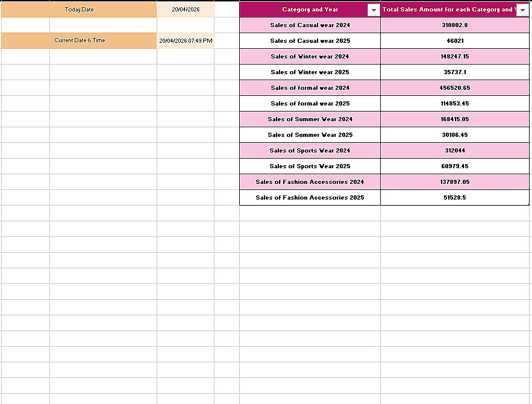This screenshot has width=532, height=404.
Task: Select the Sales of Summer Wear 2024 cell
Action: pos(310,119)
